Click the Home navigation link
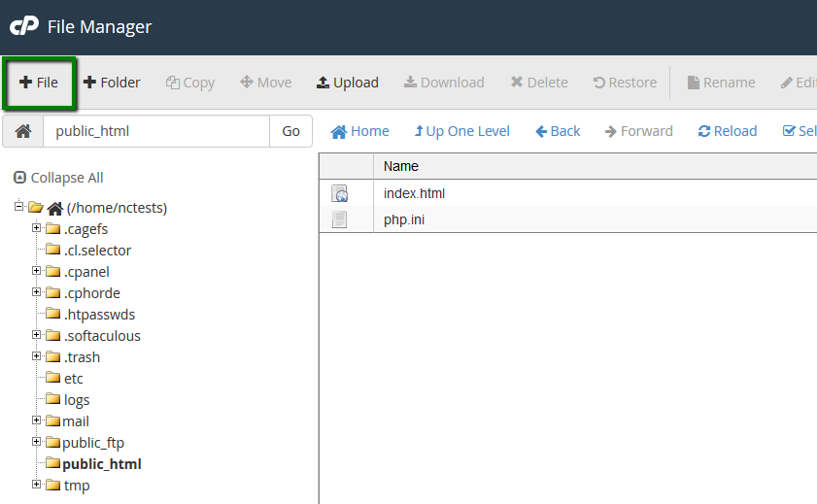This screenshot has width=817, height=504. click(359, 131)
